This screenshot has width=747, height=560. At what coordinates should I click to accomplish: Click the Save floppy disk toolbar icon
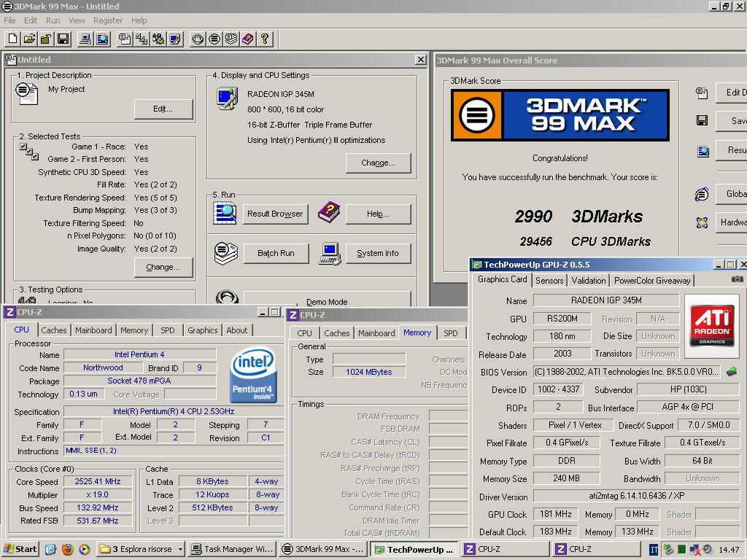pos(63,39)
